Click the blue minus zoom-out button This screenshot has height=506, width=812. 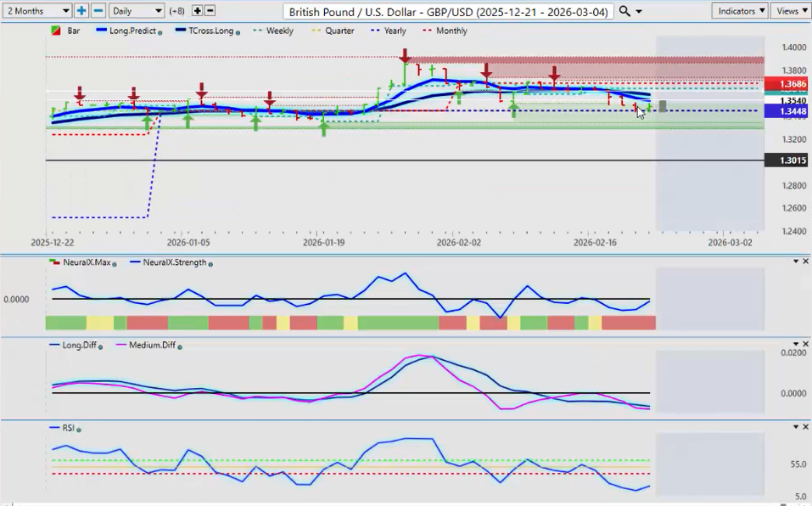click(98, 11)
